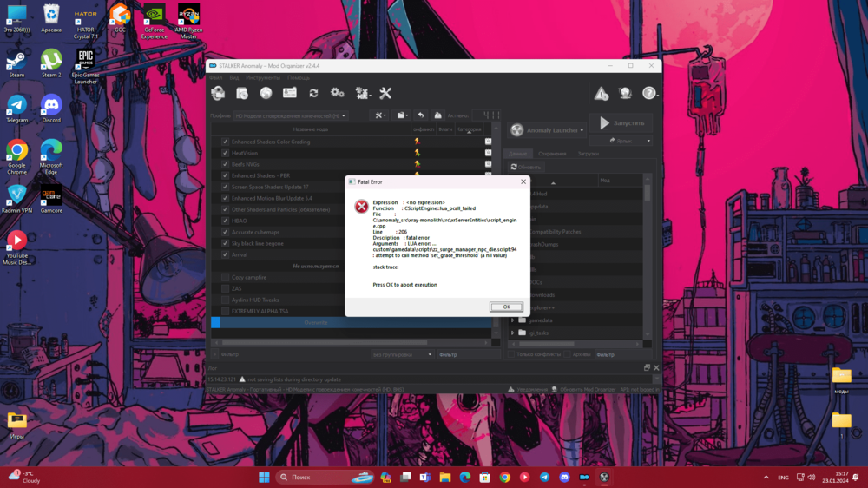This screenshot has height=488, width=868.
Task: Switch to the Загрузки tab
Action: click(588, 154)
